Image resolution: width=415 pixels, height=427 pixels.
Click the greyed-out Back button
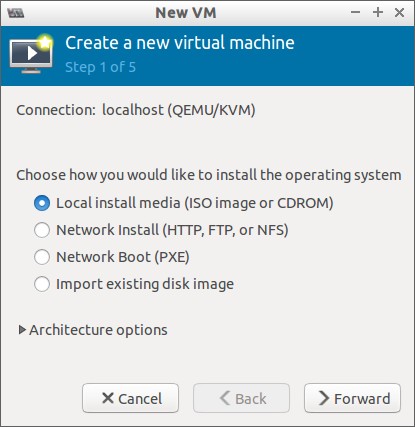pos(241,398)
